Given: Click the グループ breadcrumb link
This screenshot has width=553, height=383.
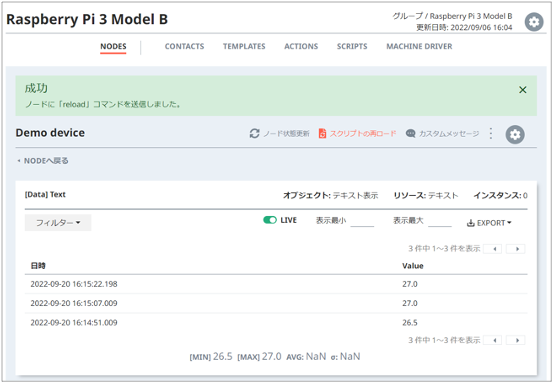Looking at the screenshot, I should 407,16.
